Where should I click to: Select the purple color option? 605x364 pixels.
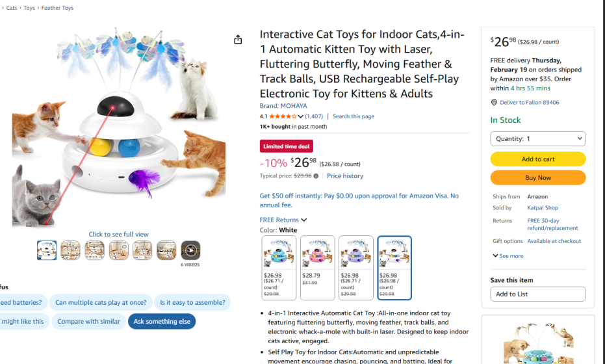point(356,267)
